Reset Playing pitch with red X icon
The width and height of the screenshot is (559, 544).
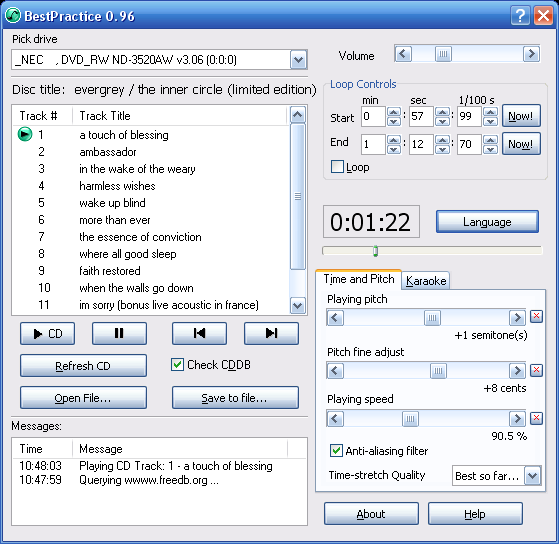coord(536,316)
